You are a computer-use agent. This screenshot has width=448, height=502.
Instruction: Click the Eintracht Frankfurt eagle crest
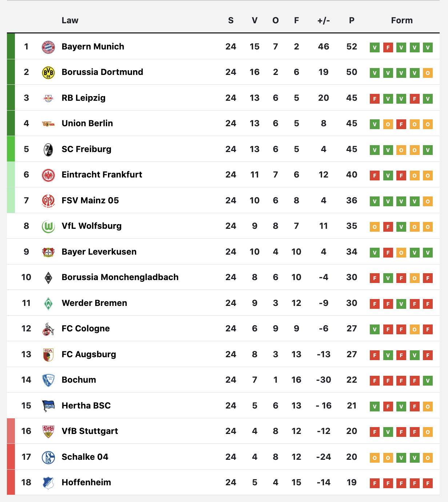(x=48, y=175)
